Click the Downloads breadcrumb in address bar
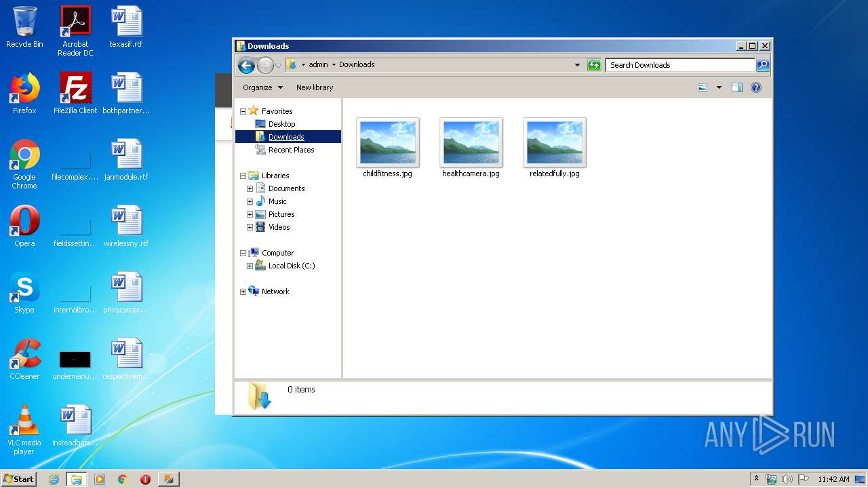Image resolution: width=868 pixels, height=488 pixels. pyautogui.click(x=357, y=65)
